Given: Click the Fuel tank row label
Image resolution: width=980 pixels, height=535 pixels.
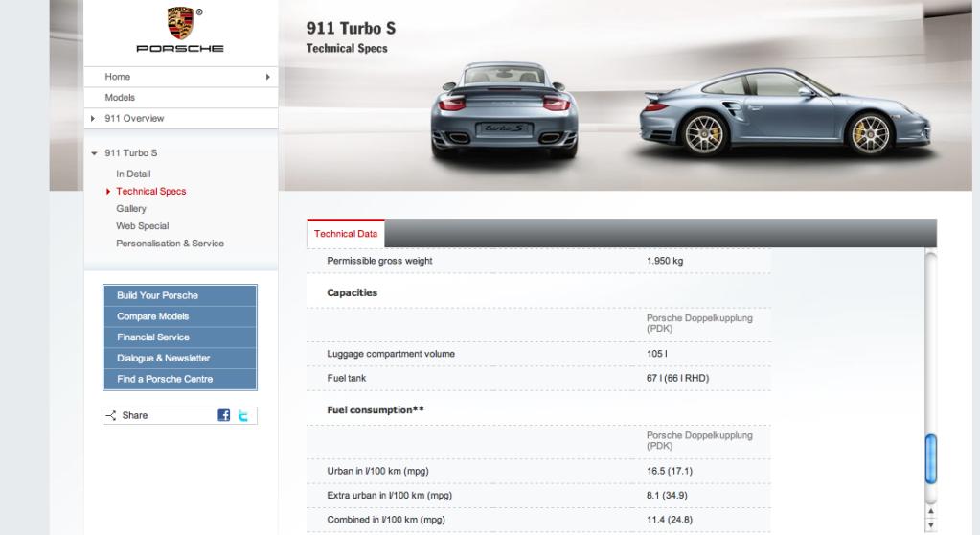Looking at the screenshot, I should click(x=346, y=378).
